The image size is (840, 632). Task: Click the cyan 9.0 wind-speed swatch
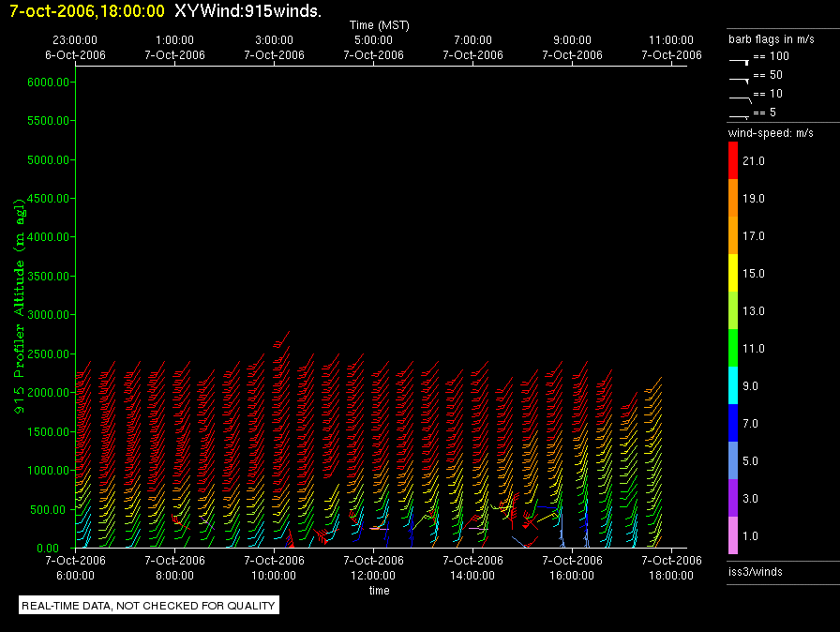733,386
